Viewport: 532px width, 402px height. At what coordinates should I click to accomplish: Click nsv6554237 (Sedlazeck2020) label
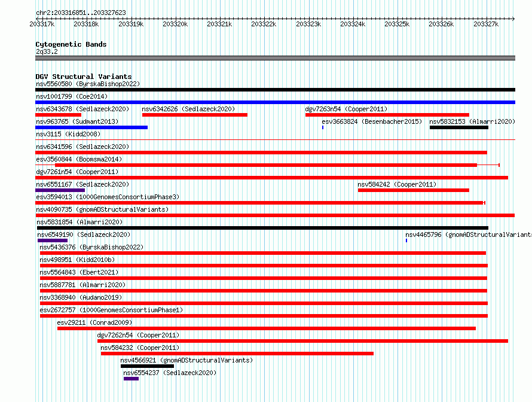(x=170, y=373)
